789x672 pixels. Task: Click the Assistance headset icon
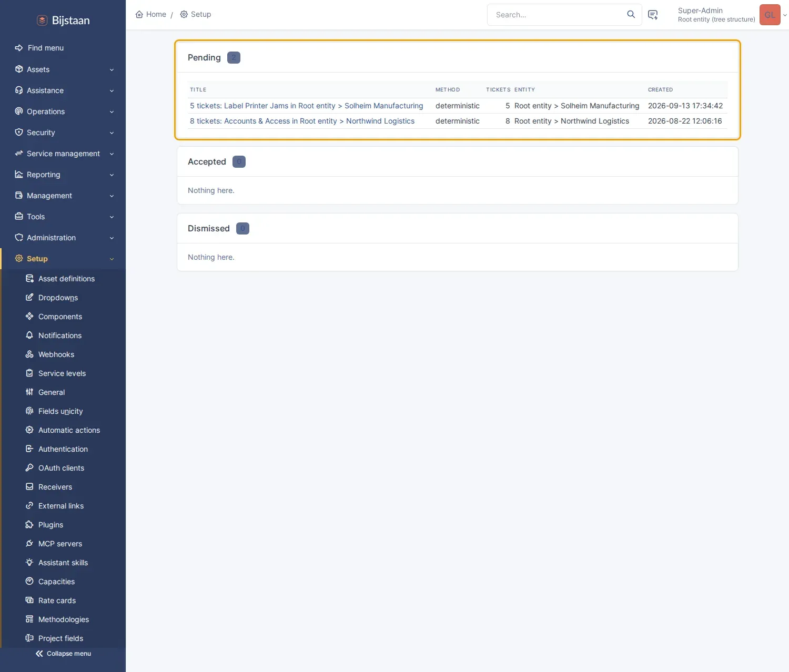(x=19, y=90)
